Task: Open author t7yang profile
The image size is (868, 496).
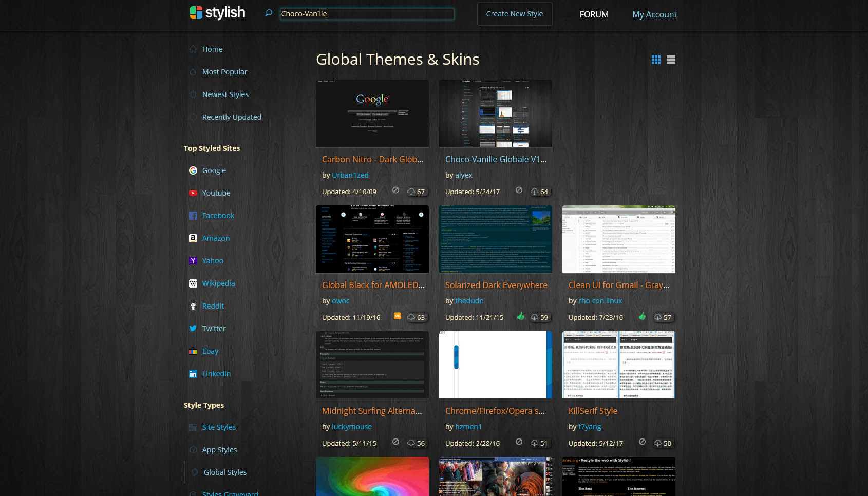Action: pyautogui.click(x=590, y=427)
